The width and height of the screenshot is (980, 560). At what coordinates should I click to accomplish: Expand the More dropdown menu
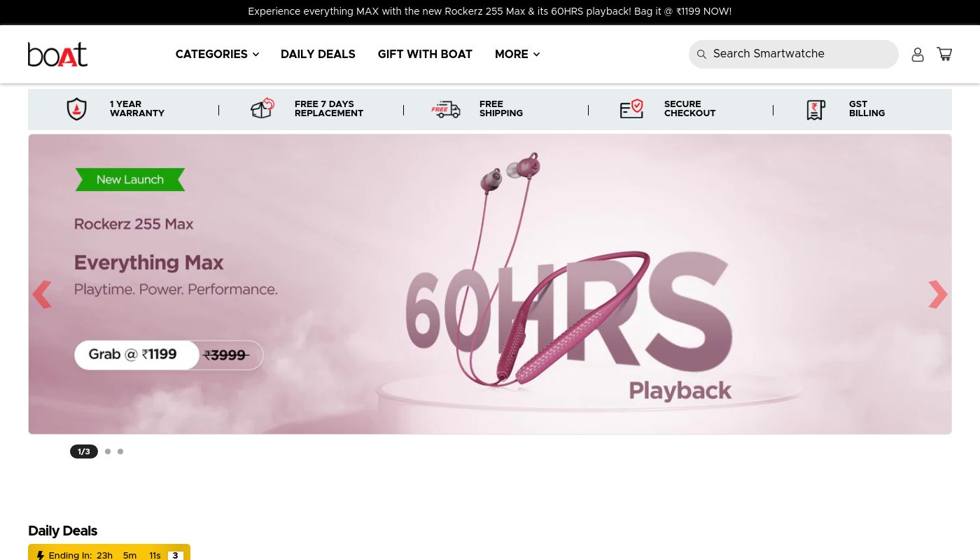pyautogui.click(x=517, y=55)
